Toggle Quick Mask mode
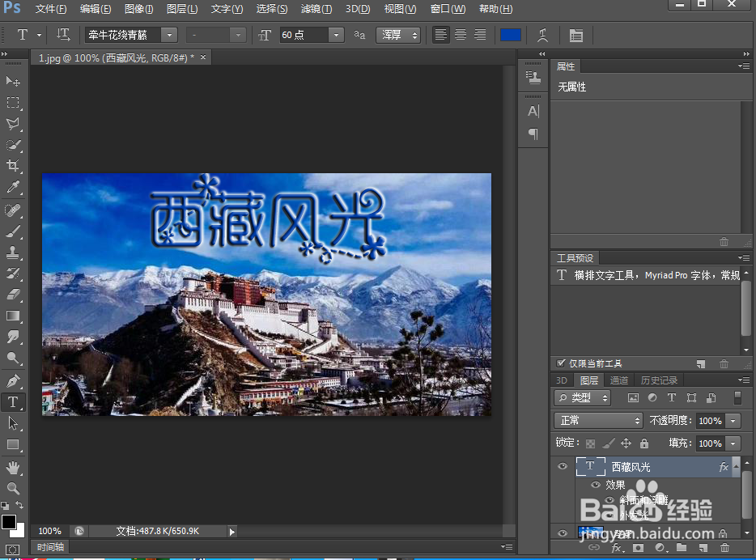The height and width of the screenshot is (560, 756). point(12,549)
